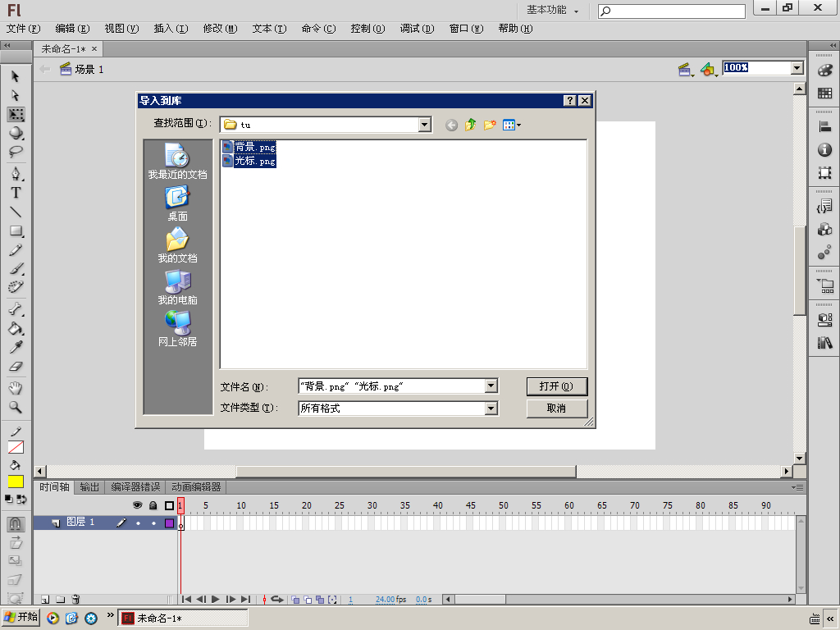840x630 pixels.
Task: Toggle the Loop playback button
Action: [277, 599]
